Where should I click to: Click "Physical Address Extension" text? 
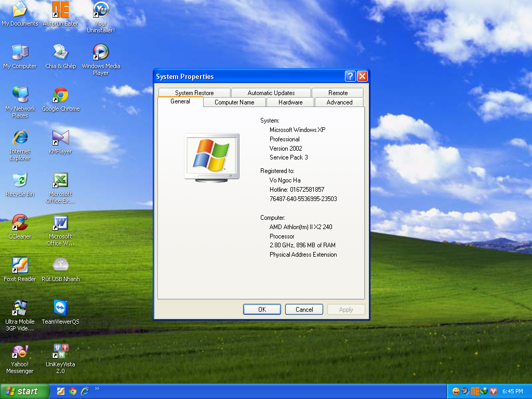click(303, 255)
